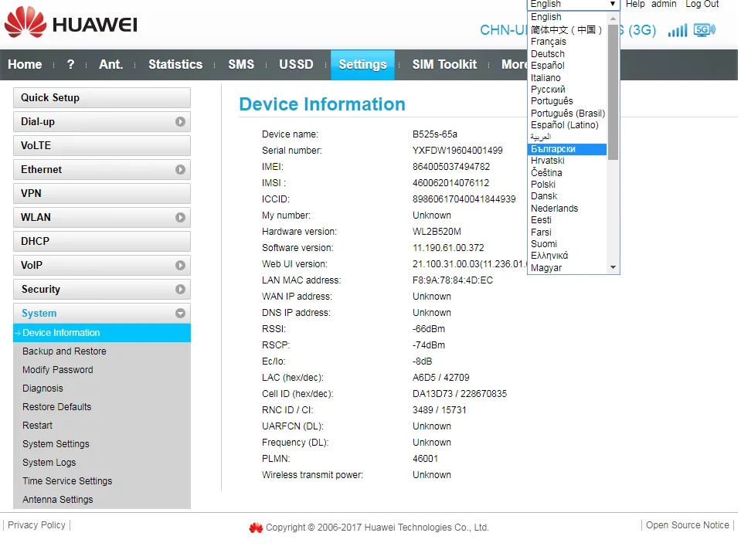The height and width of the screenshot is (560, 741).
Task: Click LAN MAC address F8:9A:78:84:4D:EC
Action: (453, 280)
